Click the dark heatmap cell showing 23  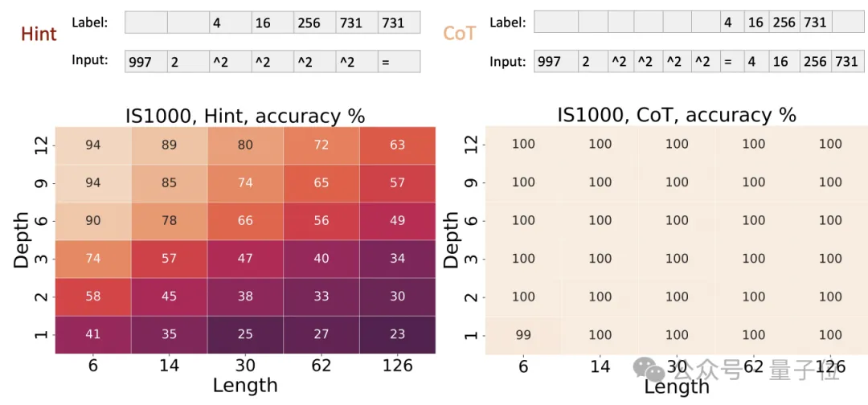(398, 334)
